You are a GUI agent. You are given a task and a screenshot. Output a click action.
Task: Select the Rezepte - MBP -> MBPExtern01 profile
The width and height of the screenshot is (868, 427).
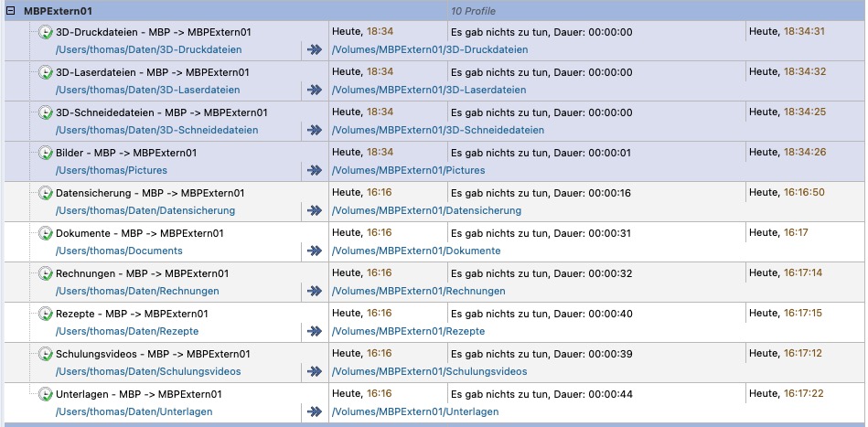click(132, 314)
